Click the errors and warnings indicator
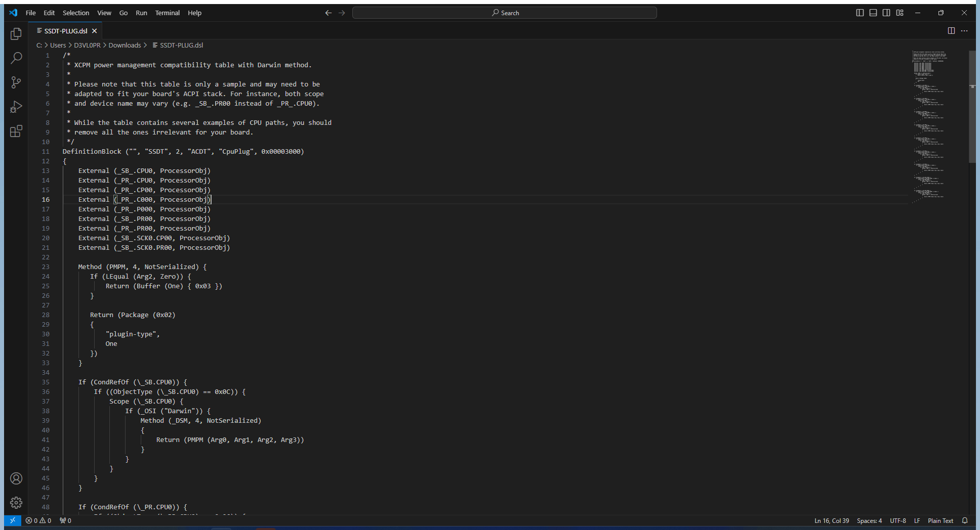Viewport: 980px width, 530px height. [x=38, y=520]
